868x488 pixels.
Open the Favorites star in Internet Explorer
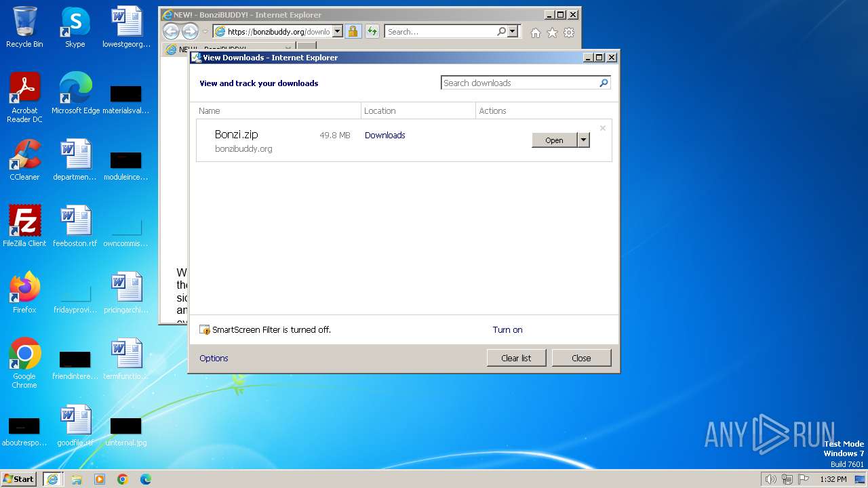pos(552,32)
